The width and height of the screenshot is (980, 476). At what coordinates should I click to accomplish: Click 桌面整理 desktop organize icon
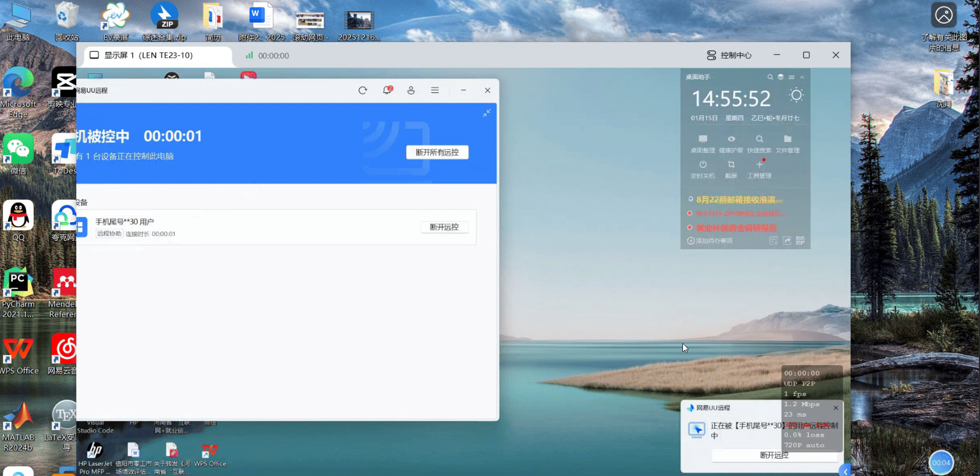point(703,139)
